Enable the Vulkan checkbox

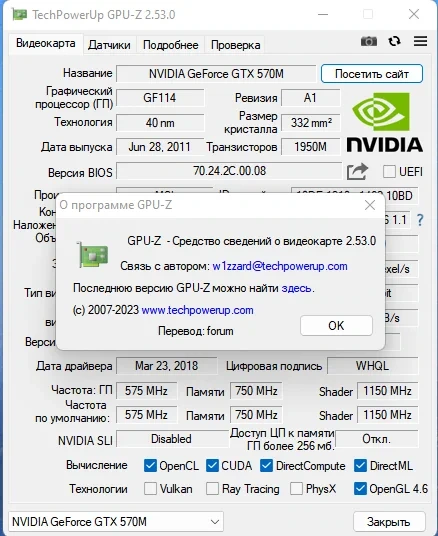tap(150, 488)
